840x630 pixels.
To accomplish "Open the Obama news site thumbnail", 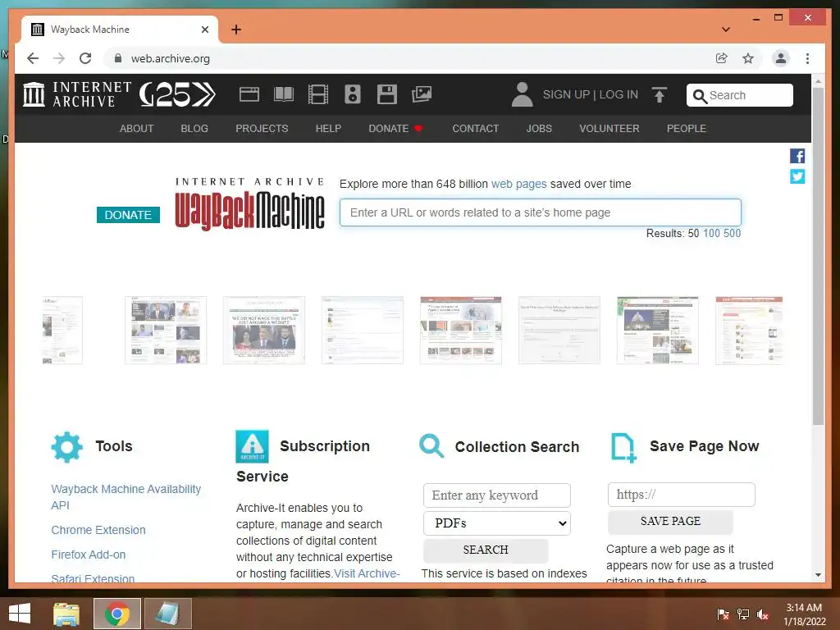I will [x=264, y=330].
